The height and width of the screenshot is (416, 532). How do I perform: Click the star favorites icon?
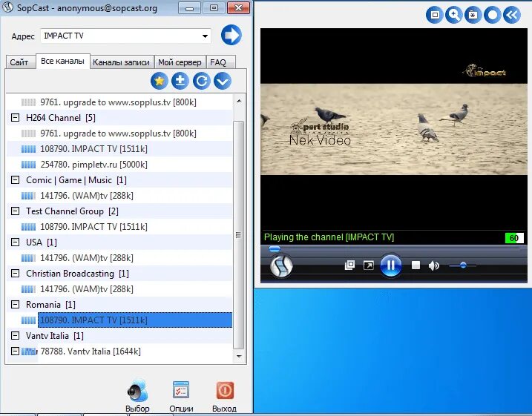[x=160, y=81]
